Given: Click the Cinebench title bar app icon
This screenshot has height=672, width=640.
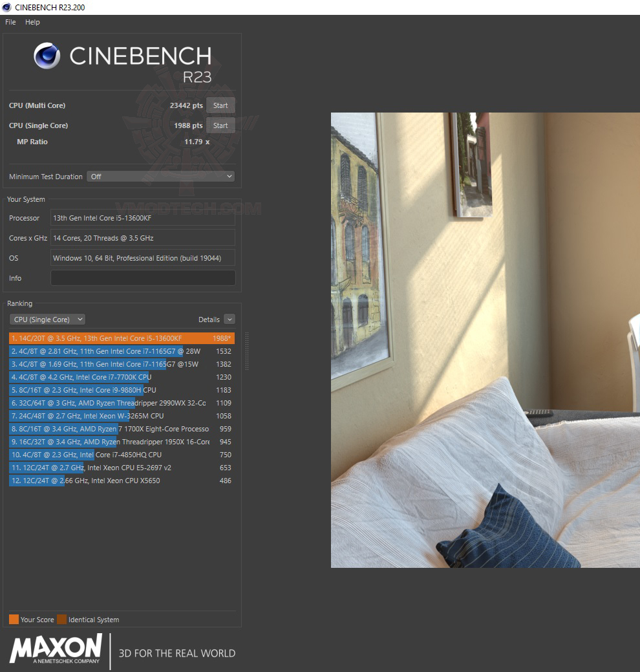Looking at the screenshot, I should [6, 7].
